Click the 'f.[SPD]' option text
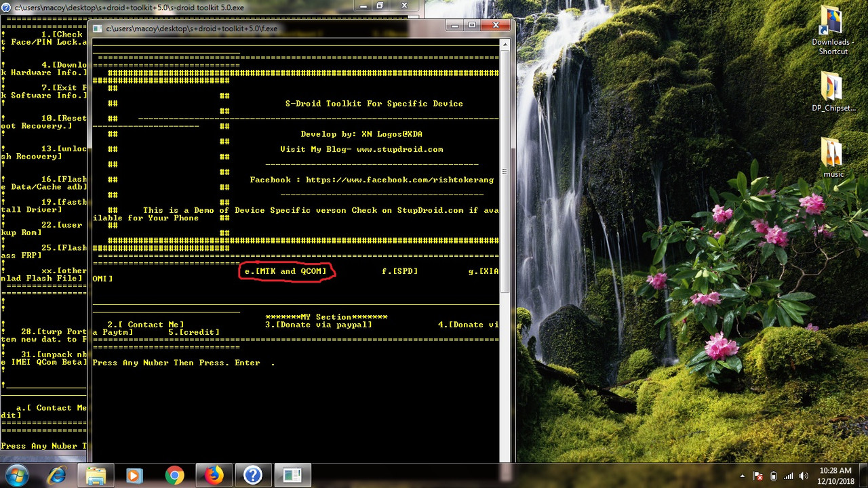This screenshot has height=488, width=868. (399, 271)
